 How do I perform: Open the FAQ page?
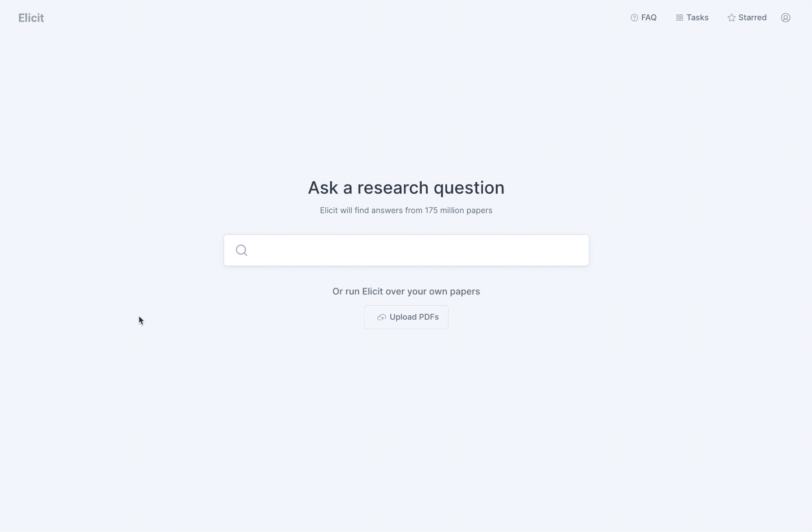[644, 18]
